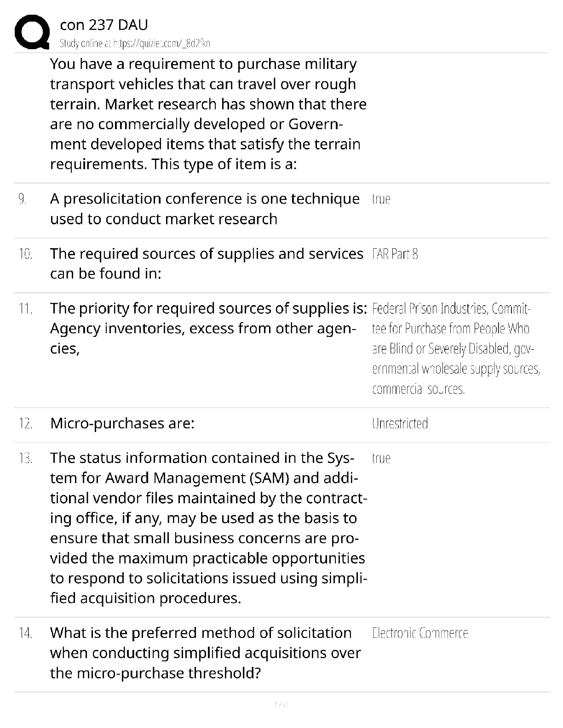Screen dimensions: 563x728
Task: Select the "Electronic Commerce" answer
Action: 420,633
